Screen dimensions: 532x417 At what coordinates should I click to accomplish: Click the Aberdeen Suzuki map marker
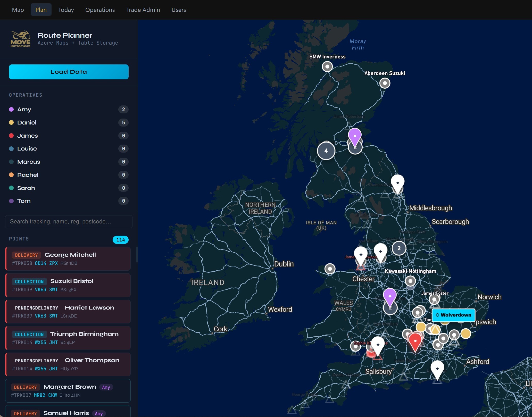(x=385, y=83)
